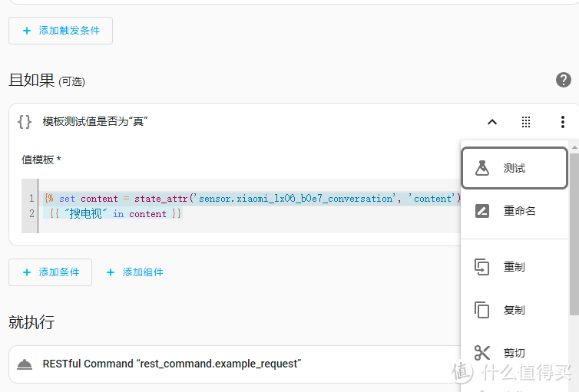Viewport: 579px width, 392px height.
Task: Click the rename pencil icon
Action: point(482,211)
